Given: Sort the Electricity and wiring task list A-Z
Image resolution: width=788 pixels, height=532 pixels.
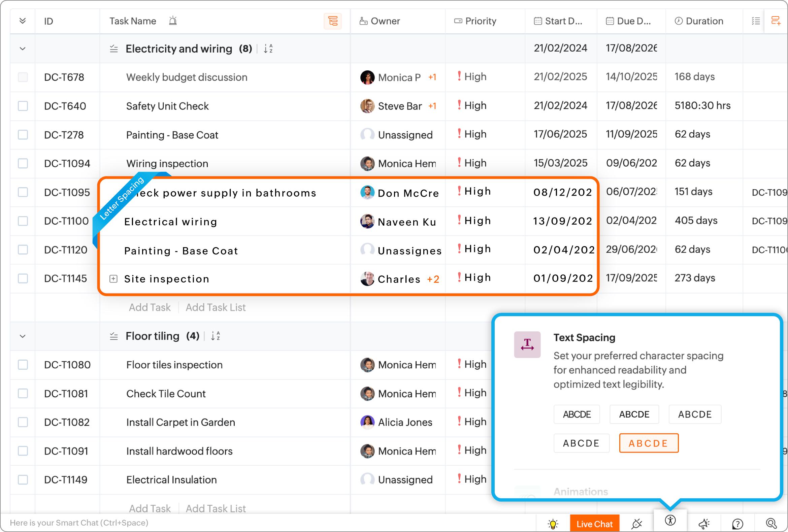Looking at the screenshot, I should (268, 49).
